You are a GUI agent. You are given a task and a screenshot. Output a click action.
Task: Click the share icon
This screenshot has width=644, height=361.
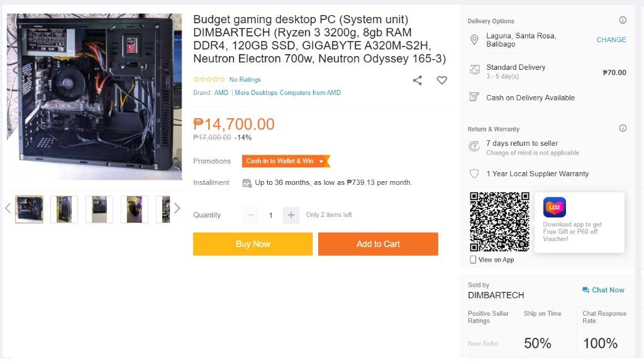[417, 81]
